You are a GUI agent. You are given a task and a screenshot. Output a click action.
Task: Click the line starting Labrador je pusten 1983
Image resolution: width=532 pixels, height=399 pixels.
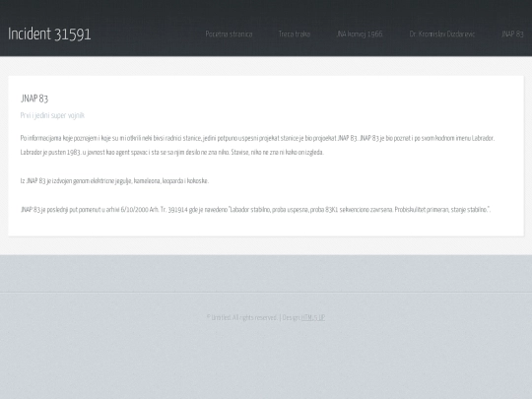click(x=172, y=153)
